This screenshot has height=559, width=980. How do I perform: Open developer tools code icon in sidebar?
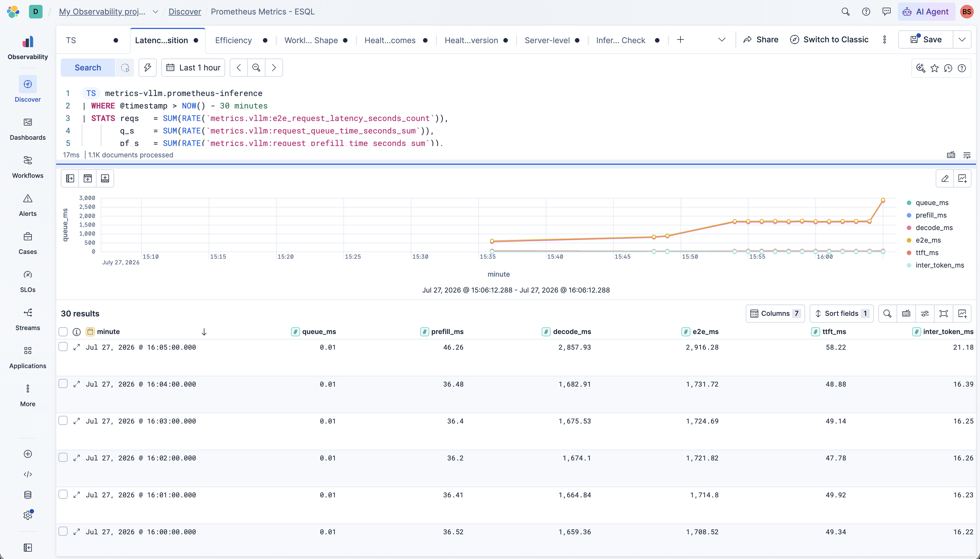point(28,474)
